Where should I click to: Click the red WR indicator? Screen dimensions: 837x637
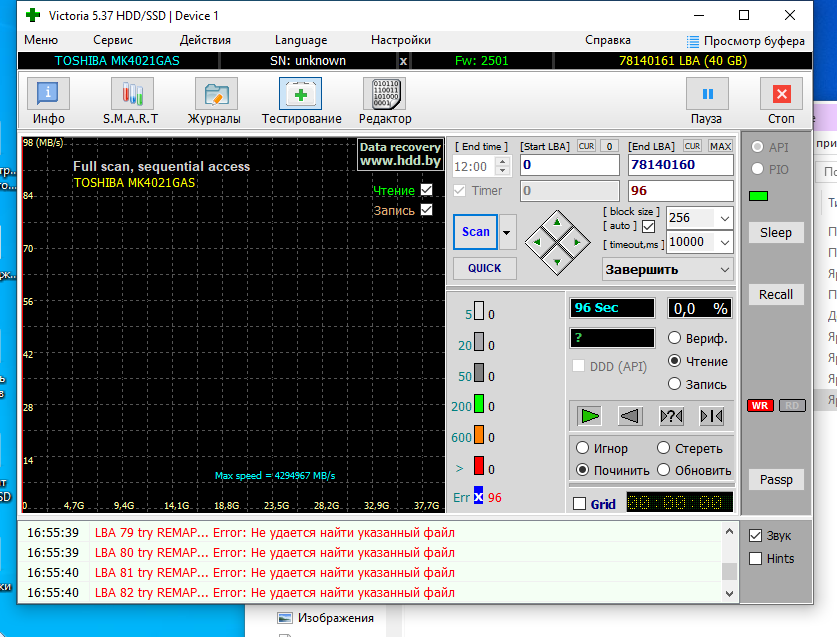[760, 406]
